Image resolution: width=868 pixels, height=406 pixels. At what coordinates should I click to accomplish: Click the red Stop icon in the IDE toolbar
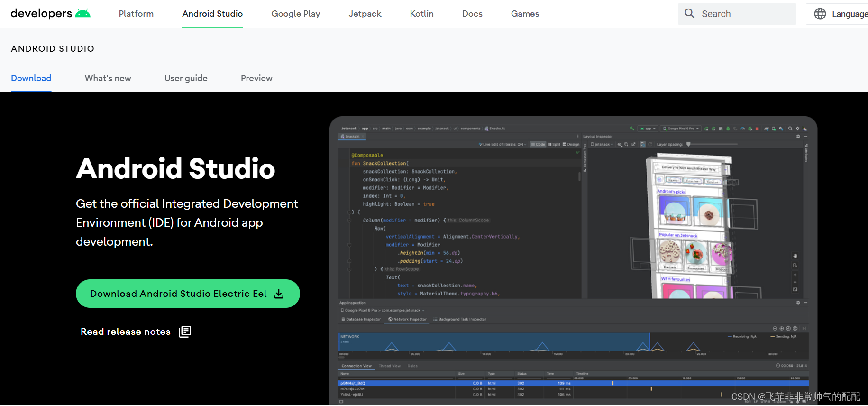[757, 129]
